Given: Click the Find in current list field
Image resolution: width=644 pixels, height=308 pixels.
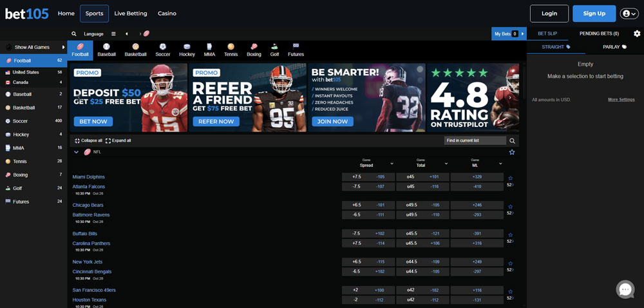Looking at the screenshot, I should 475,140.
